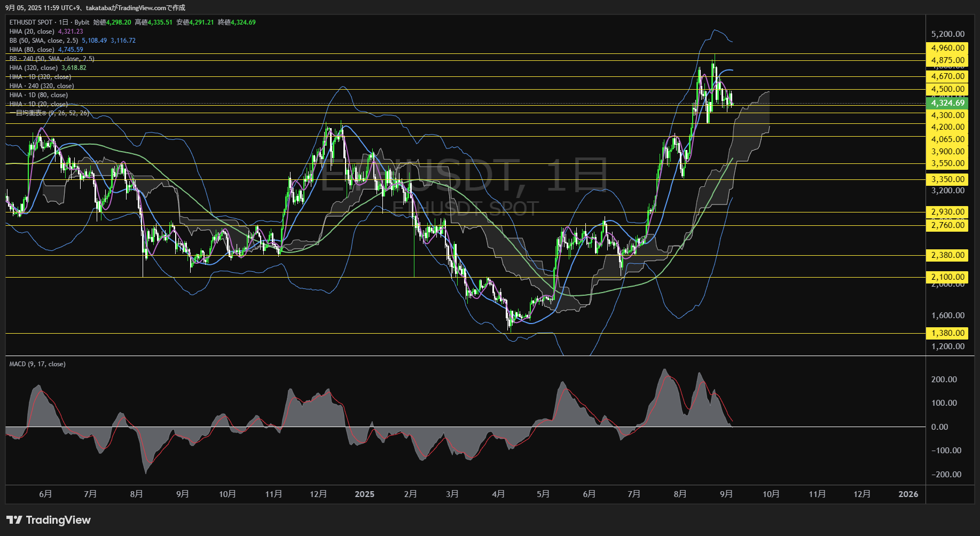Click the BB upper value 5,108.49
Image resolution: width=980 pixels, height=536 pixels.
pos(95,41)
